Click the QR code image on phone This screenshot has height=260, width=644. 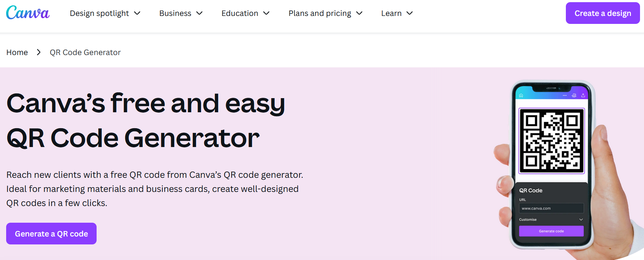[551, 141]
